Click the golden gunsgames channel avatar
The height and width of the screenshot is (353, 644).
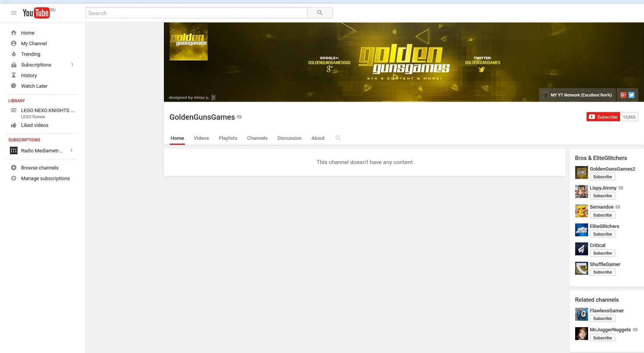point(189,41)
